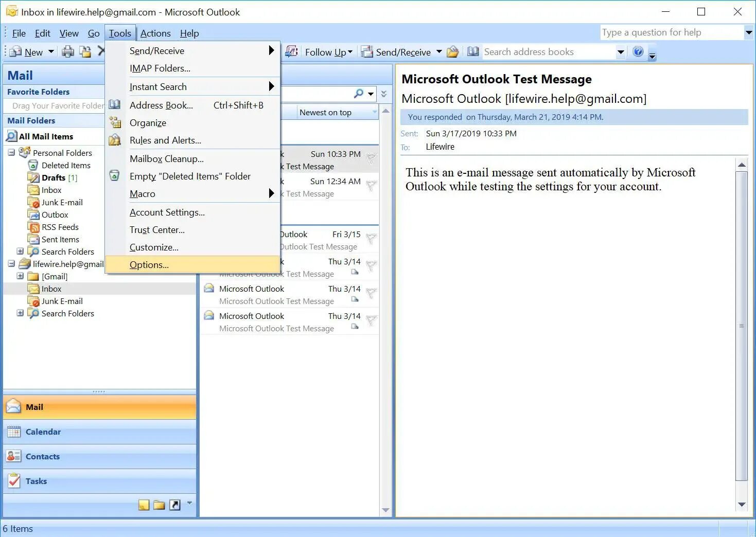Image resolution: width=756 pixels, height=537 pixels.
Task: Click the Rules and Alerts menu icon
Action: [x=115, y=140]
